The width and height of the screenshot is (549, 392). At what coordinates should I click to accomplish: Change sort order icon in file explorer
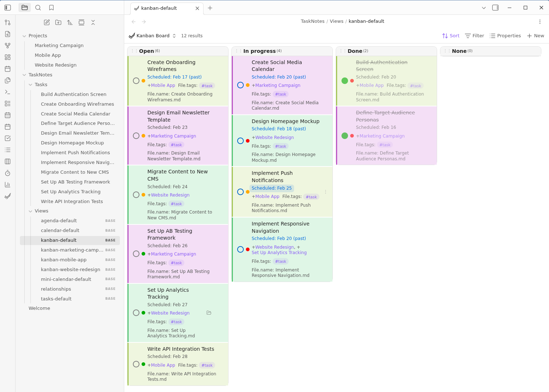coord(70,22)
